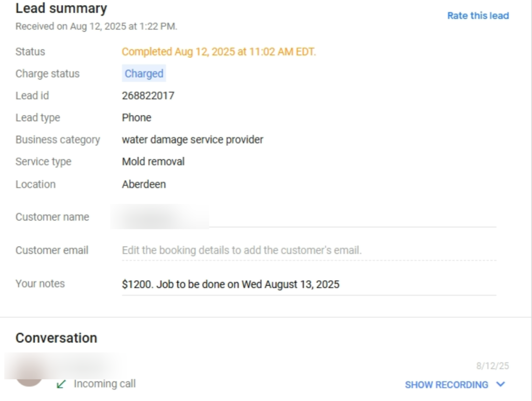The image size is (532, 401).
Task: Open the Rate this lead link
Action: tap(478, 16)
